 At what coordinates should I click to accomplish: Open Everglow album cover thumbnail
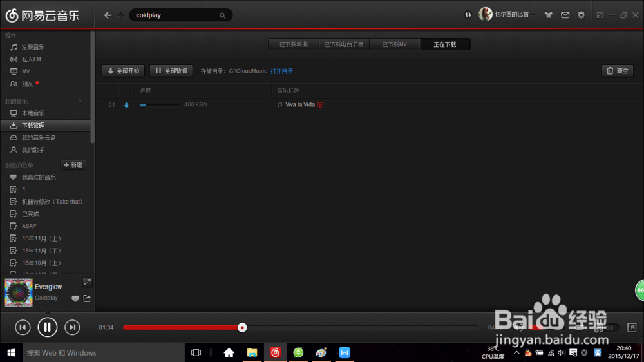[18, 292]
